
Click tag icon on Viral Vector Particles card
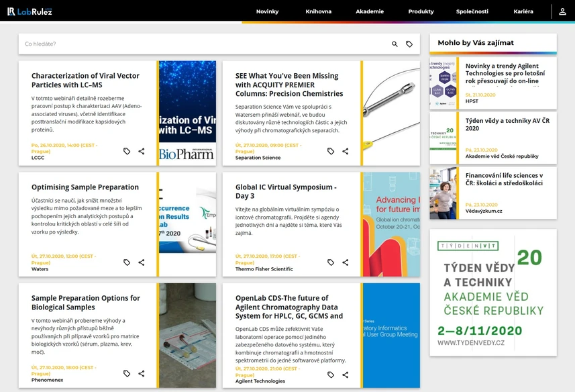pyautogui.click(x=127, y=151)
